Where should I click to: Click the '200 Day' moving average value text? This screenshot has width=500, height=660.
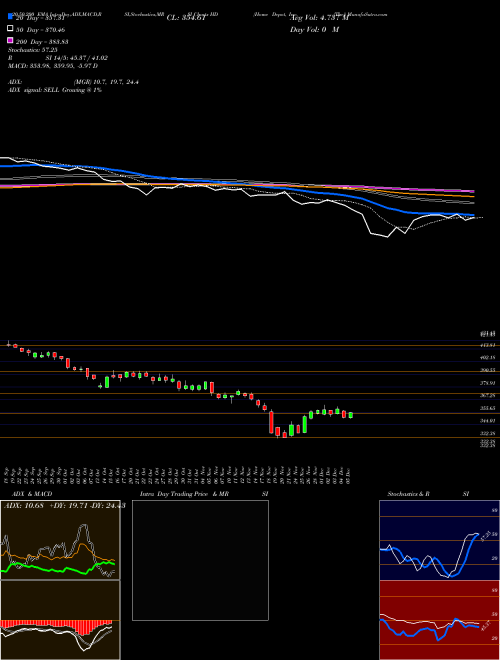click(x=42, y=42)
